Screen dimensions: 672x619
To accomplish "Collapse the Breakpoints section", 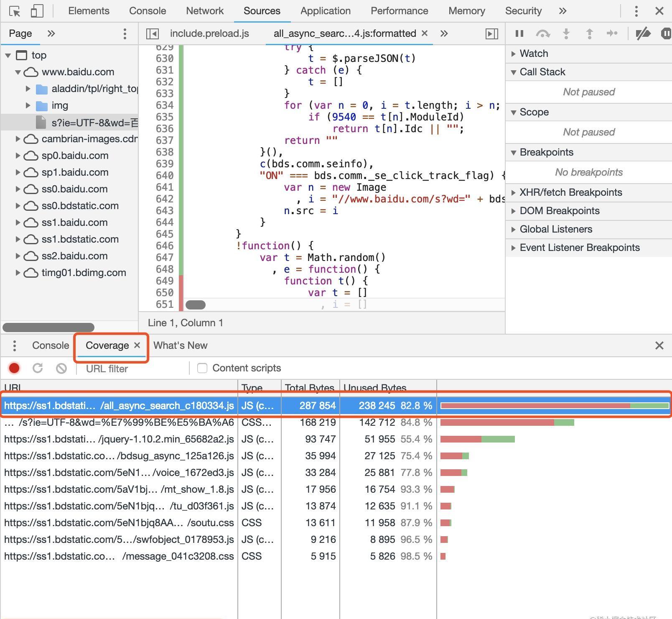I will [589, 152].
